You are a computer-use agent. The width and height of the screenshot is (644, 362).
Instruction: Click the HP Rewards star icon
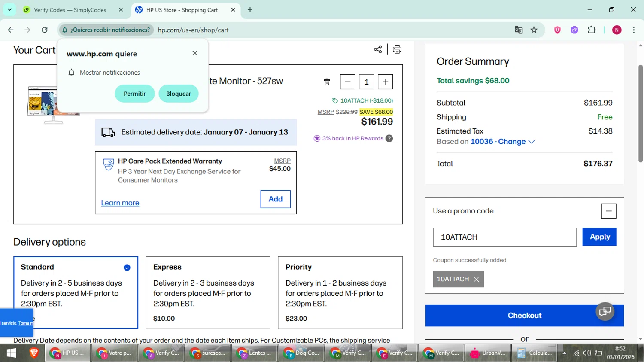tap(317, 138)
